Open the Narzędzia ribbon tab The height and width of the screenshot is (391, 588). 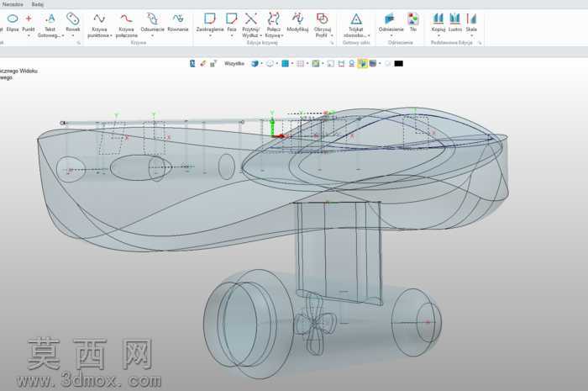point(13,4)
